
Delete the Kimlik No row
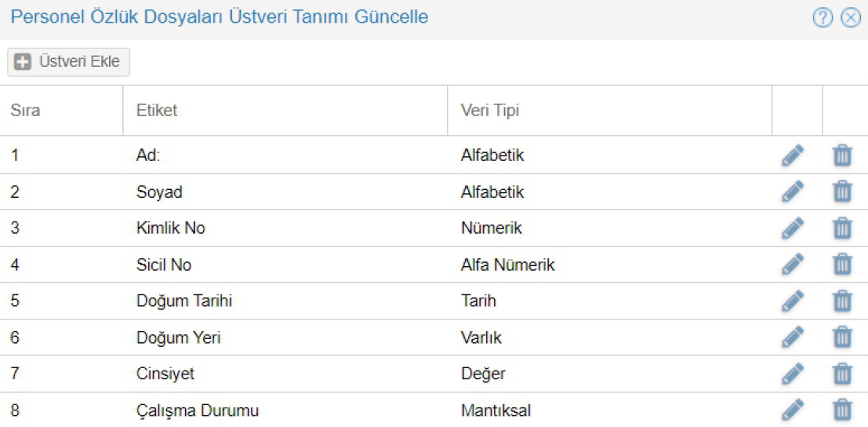[841, 228]
